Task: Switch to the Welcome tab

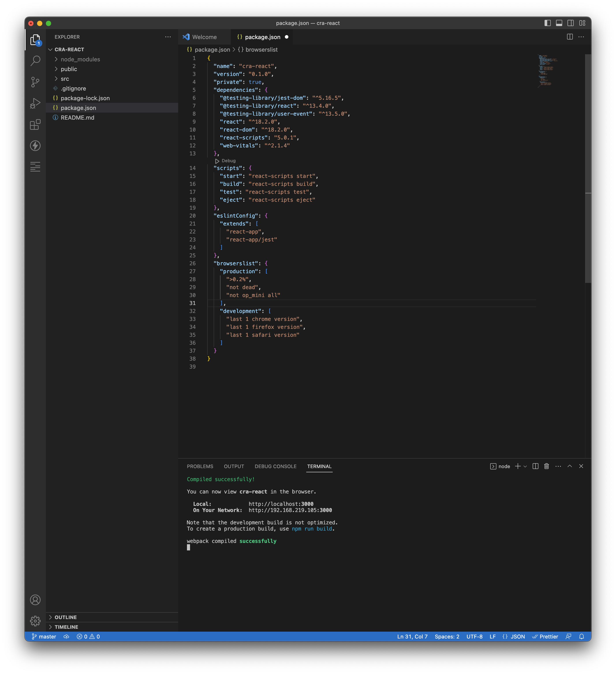Action: (204, 37)
